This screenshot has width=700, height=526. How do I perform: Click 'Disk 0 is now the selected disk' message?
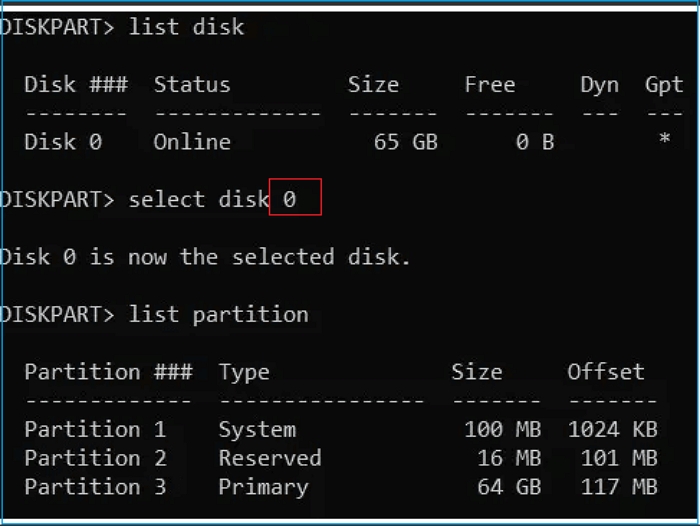click(x=205, y=257)
